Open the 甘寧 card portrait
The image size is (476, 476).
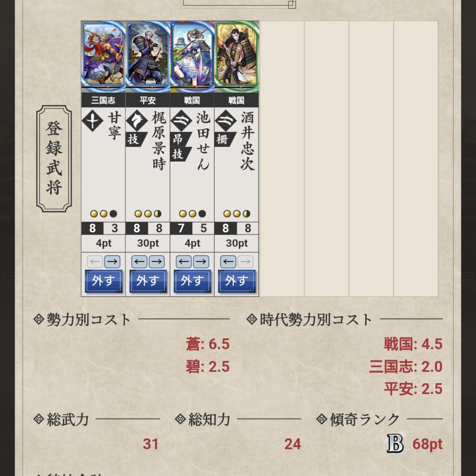click(x=103, y=54)
